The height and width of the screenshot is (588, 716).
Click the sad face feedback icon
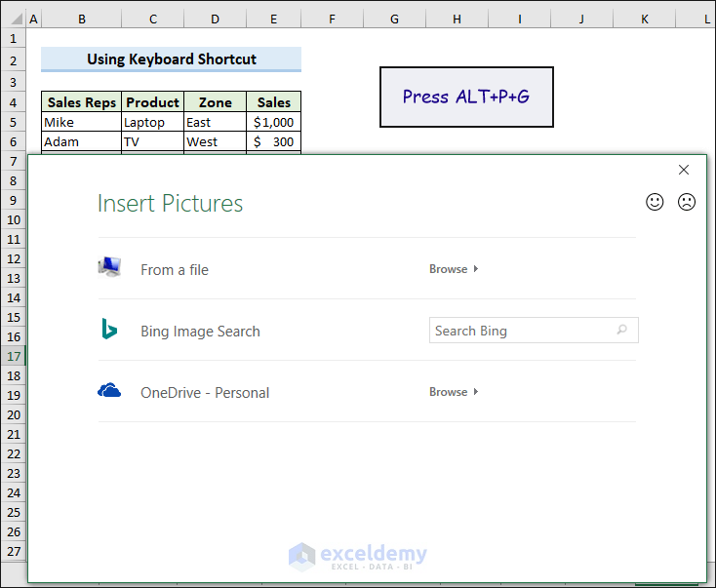coord(687,202)
